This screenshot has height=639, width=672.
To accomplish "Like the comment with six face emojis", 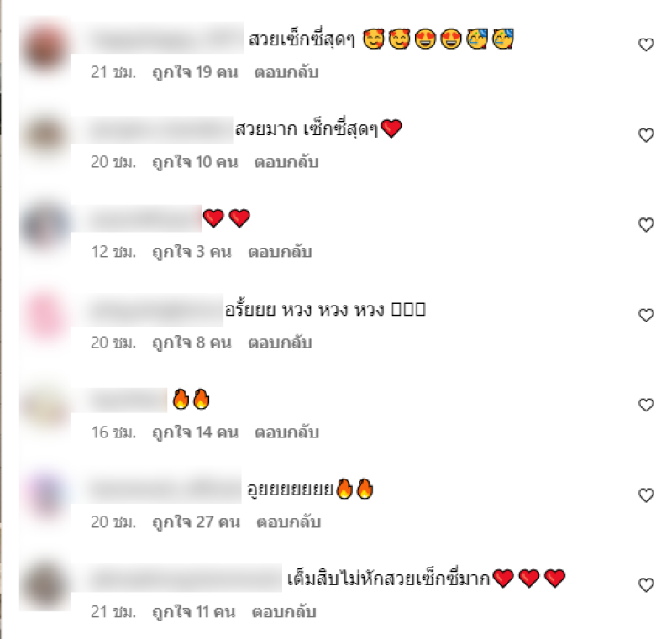I will pyautogui.click(x=646, y=45).
